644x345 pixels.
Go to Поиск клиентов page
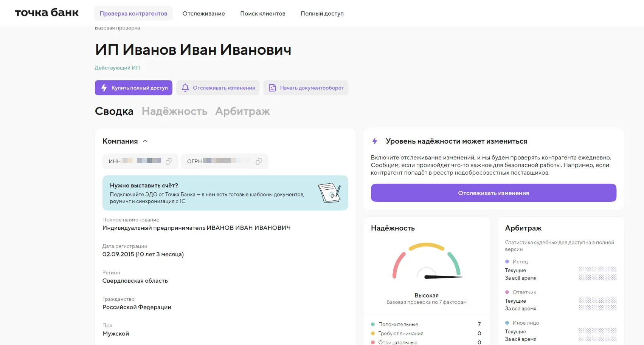click(x=262, y=14)
